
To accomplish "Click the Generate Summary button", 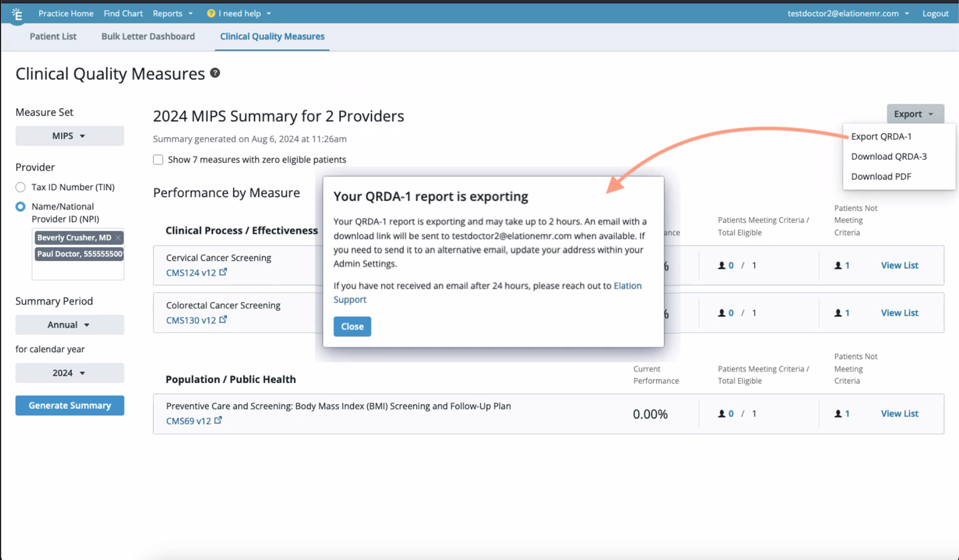I will [x=69, y=405].
